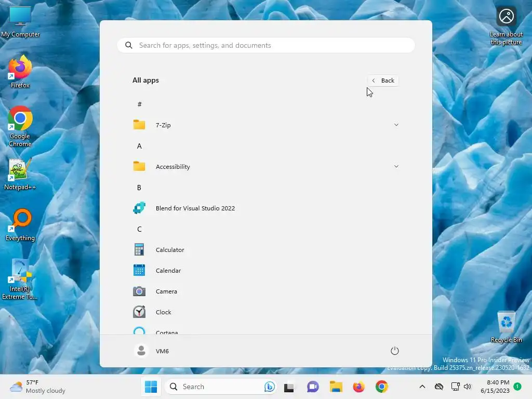Open File Explorer from the taskbar

coord(336,387)
